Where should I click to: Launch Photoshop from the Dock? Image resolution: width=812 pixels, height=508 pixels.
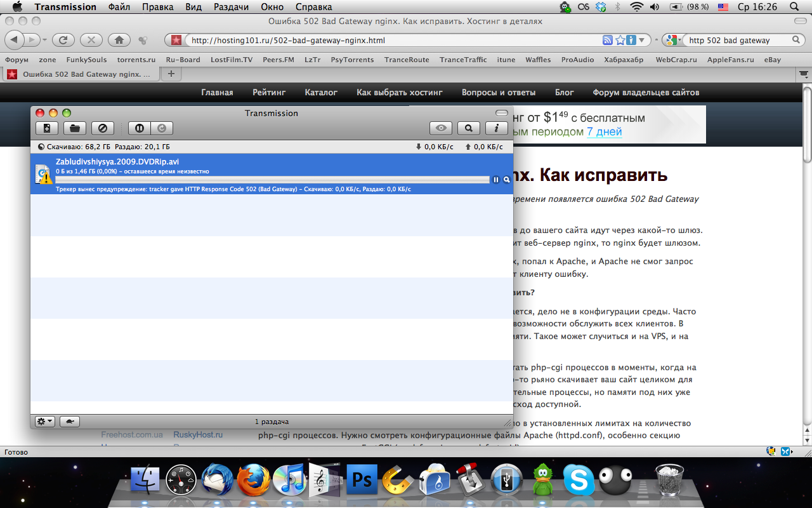point(362,479)
